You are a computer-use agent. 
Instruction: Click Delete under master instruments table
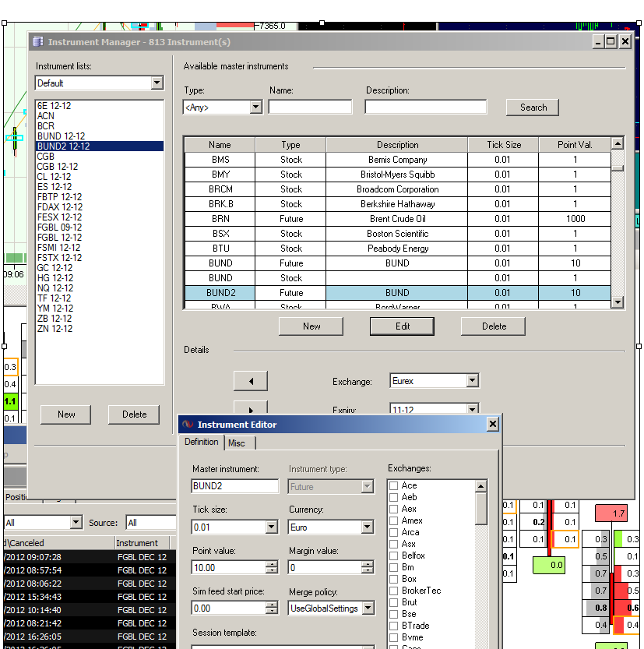pos(494,326)
